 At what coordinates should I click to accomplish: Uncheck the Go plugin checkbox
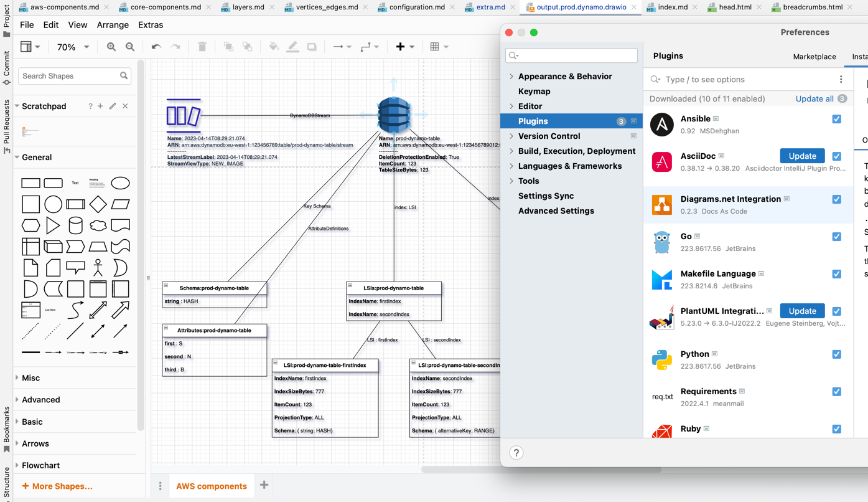(836, 237)
